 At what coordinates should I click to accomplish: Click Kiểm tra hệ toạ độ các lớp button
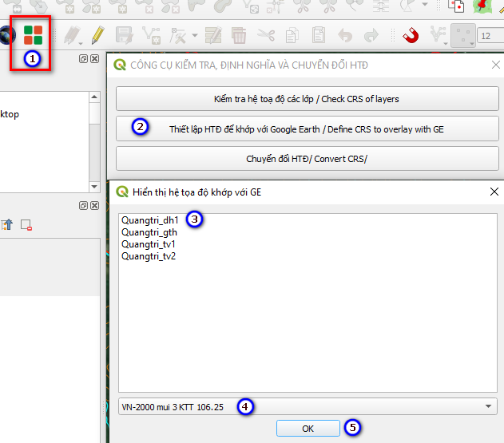[x=307, y=99]
